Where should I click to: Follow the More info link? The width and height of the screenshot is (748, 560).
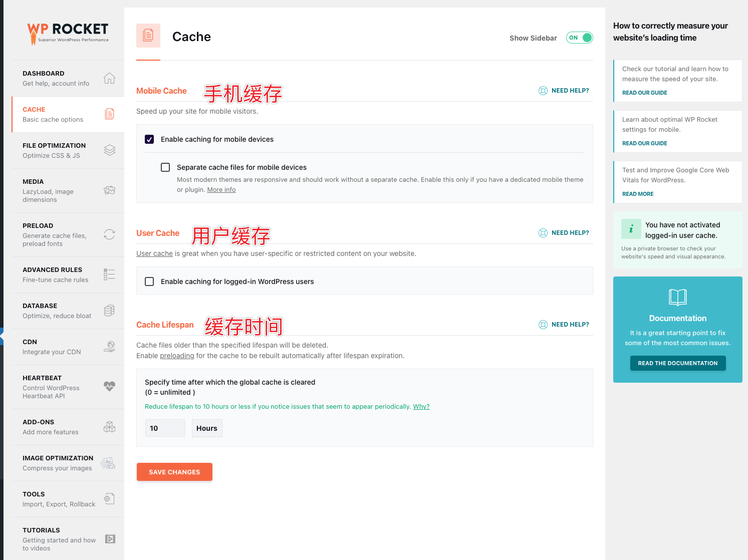(x=221, y=190)
